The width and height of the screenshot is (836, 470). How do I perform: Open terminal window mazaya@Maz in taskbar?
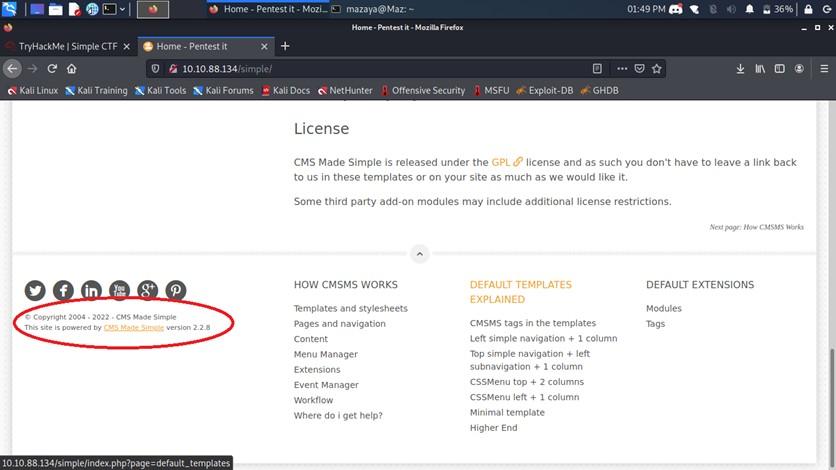click(370, 9)
